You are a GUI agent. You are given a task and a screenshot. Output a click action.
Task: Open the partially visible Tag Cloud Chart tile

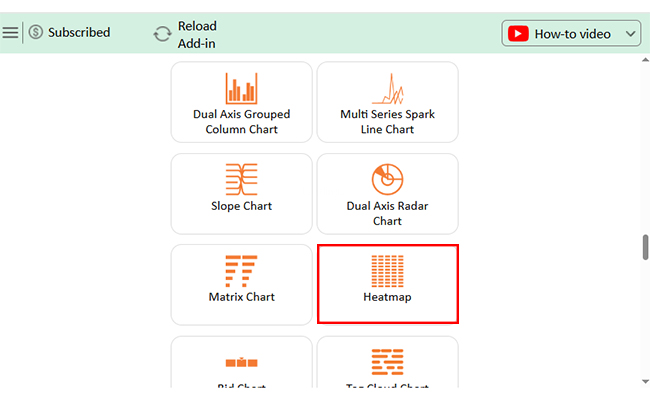(x=387, y=365)
